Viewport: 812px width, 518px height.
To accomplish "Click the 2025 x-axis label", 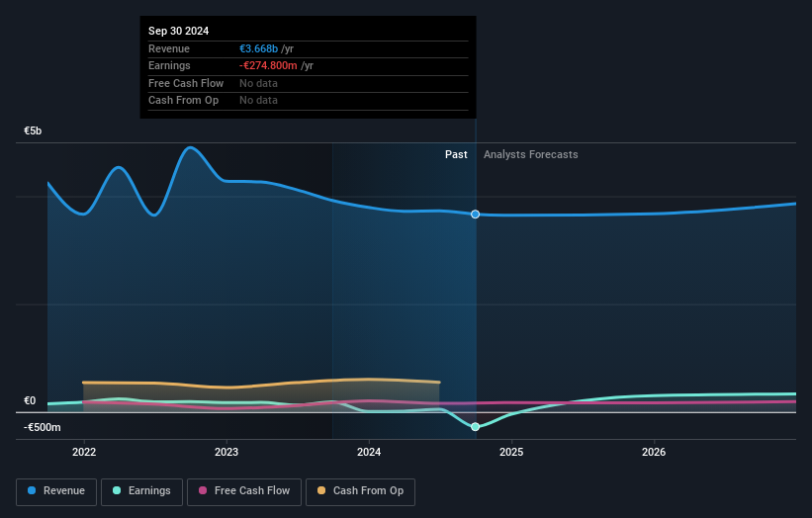I will [x=511, y=453].
